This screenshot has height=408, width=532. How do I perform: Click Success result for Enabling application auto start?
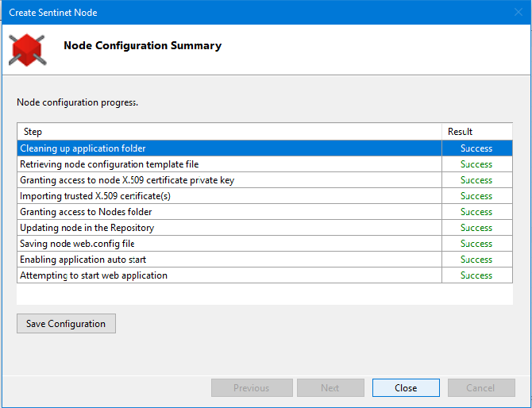pyautogui.click(x=476, y=260)
